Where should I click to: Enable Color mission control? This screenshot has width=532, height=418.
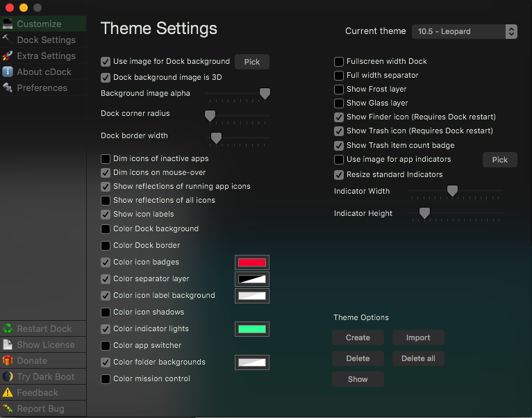pos(106,379)
